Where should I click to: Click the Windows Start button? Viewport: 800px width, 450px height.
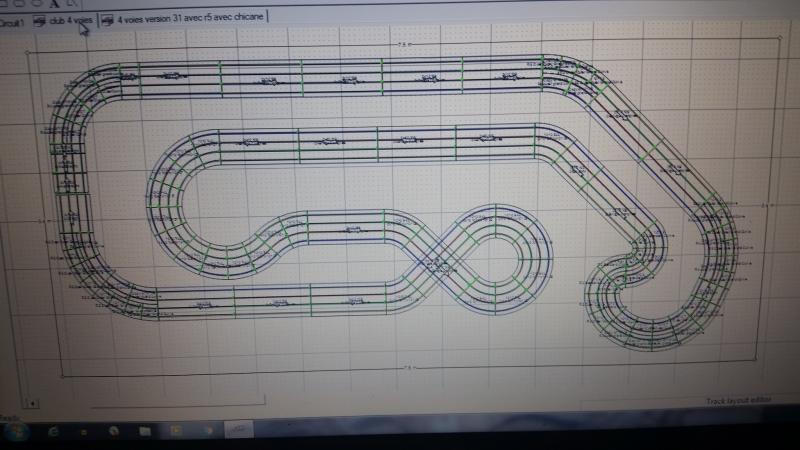tap(14, 431)
